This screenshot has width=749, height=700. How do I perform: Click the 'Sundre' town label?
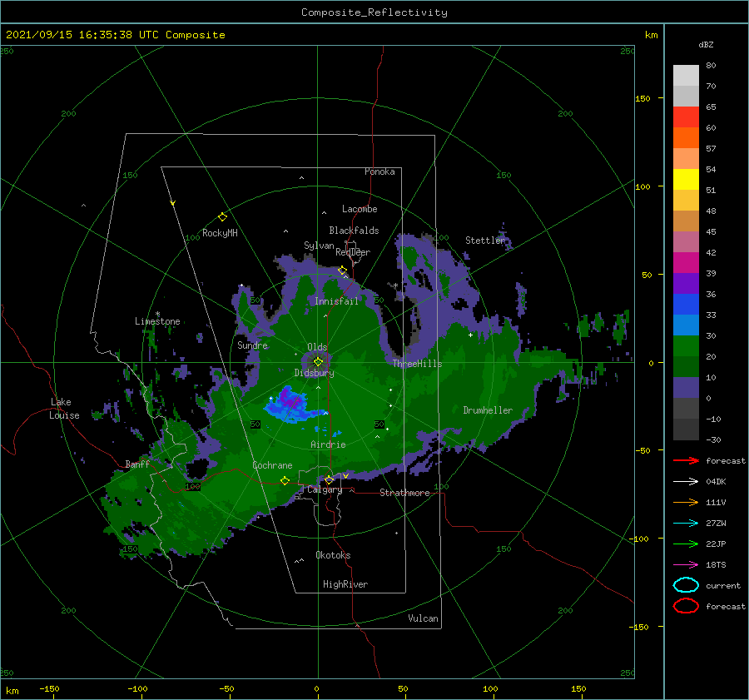[252, 345]
